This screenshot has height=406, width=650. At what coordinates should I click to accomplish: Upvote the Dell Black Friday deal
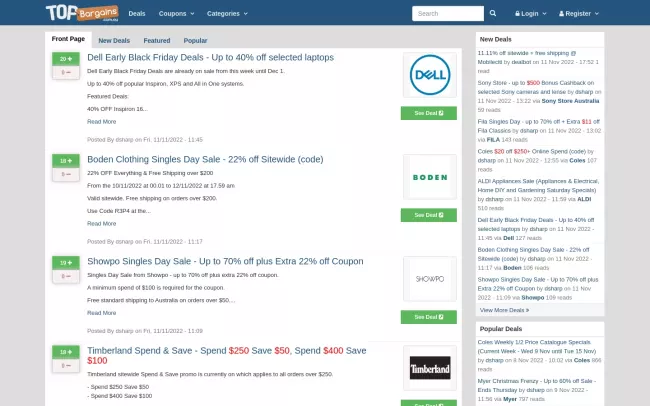point(66,59)
